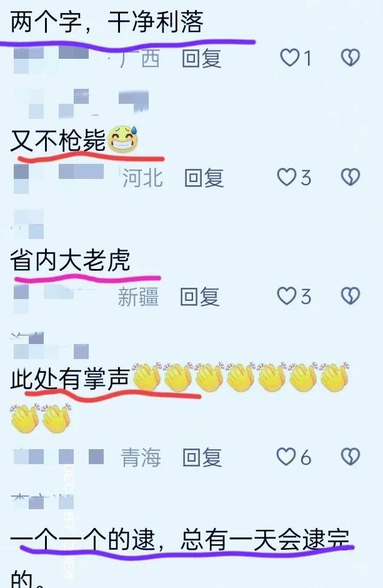Screen dimensions: 383x588
Task: Dislike the Xinjiang comment
Action: click(x=351, y=296)
